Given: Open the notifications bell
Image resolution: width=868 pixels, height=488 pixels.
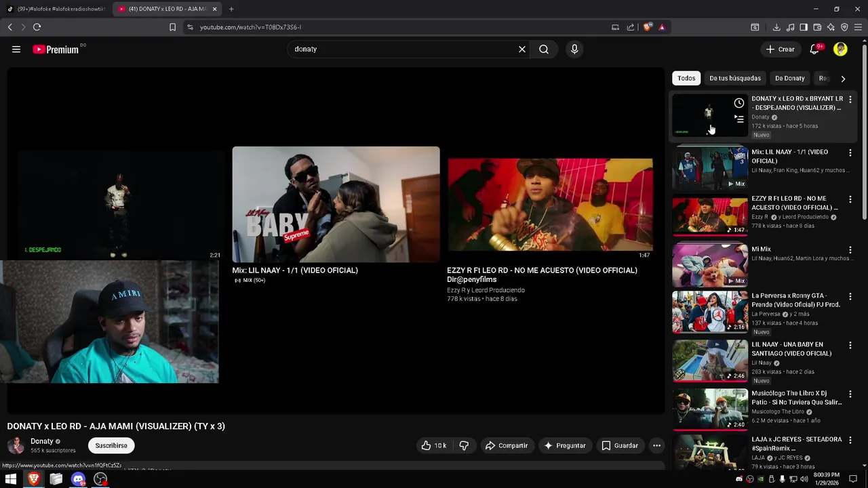Looking at the screenshot, I should coord(815,49).
